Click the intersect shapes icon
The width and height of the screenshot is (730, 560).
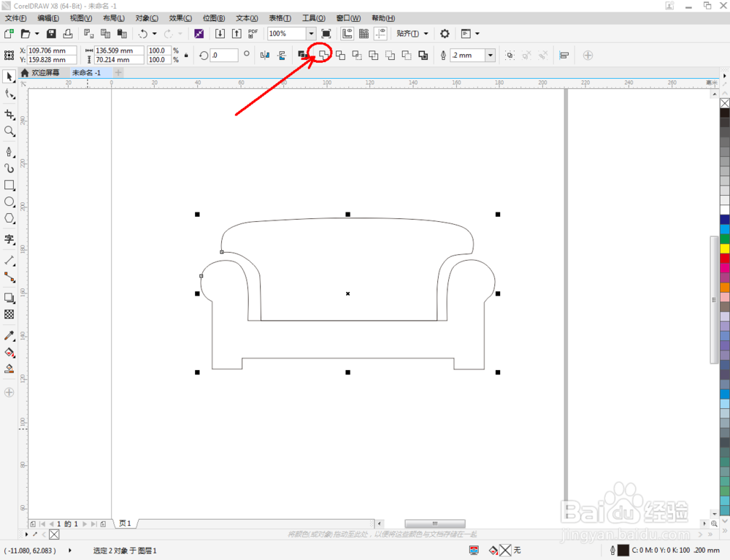357,55
